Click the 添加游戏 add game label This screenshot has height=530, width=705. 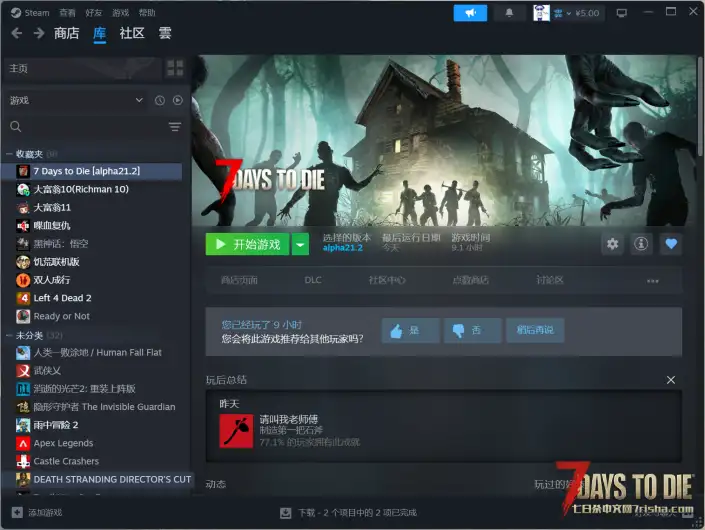45,512
